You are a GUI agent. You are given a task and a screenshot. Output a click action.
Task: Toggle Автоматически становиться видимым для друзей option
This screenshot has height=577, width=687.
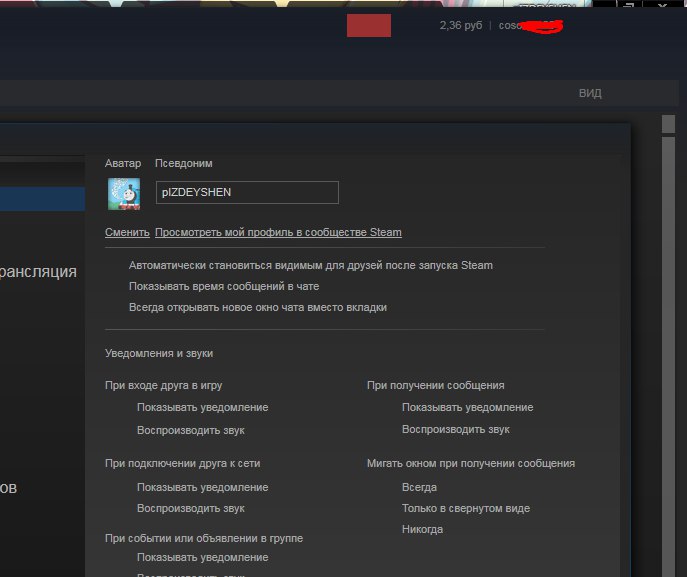311,265
